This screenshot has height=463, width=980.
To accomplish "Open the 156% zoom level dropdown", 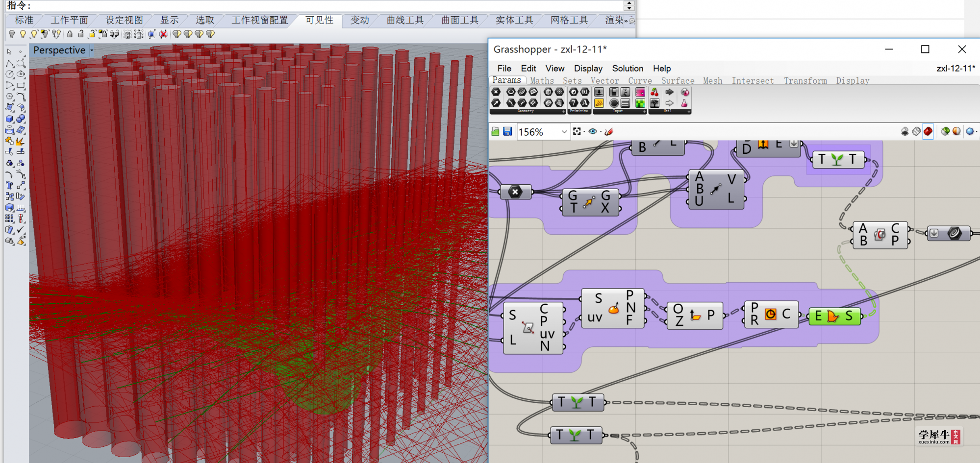I will 564,132.
